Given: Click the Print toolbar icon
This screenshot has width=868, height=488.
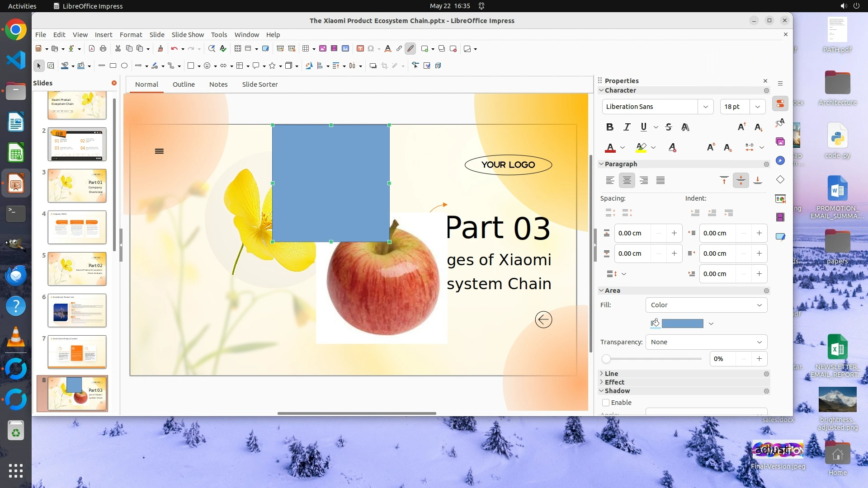Looking at the screenshot, I should click(103, 49).
